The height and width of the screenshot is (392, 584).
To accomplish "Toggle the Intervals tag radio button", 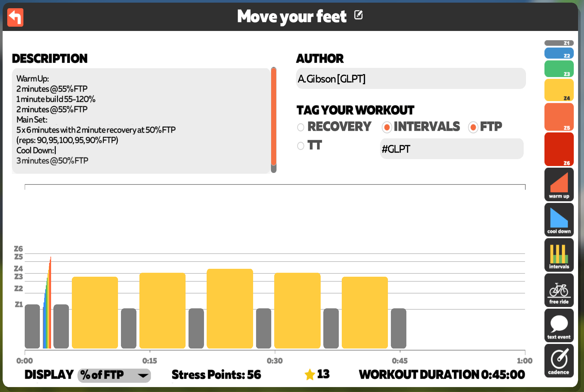I will click(x=387, y=127).
